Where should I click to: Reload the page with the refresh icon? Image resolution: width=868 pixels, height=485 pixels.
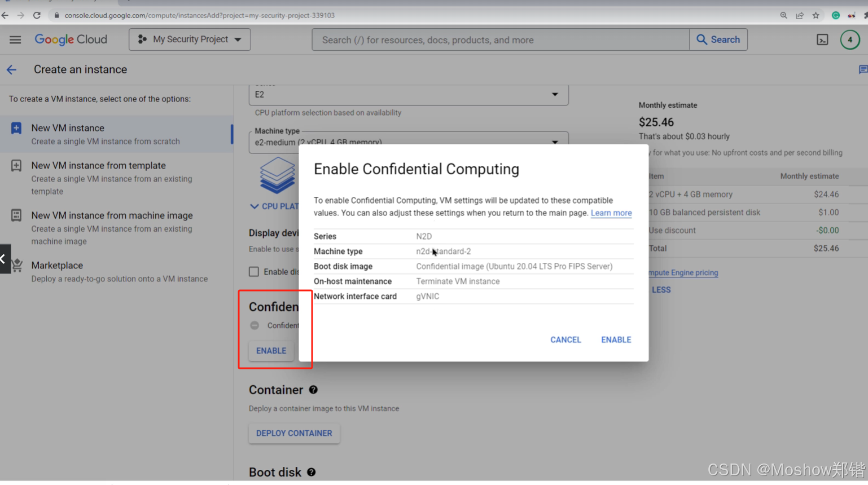37,15
